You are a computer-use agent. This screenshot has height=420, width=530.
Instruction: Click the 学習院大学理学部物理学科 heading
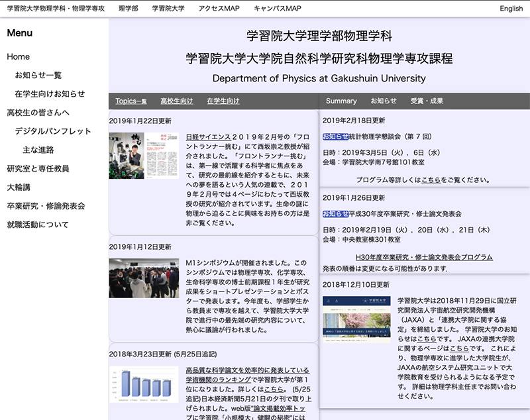319,36
